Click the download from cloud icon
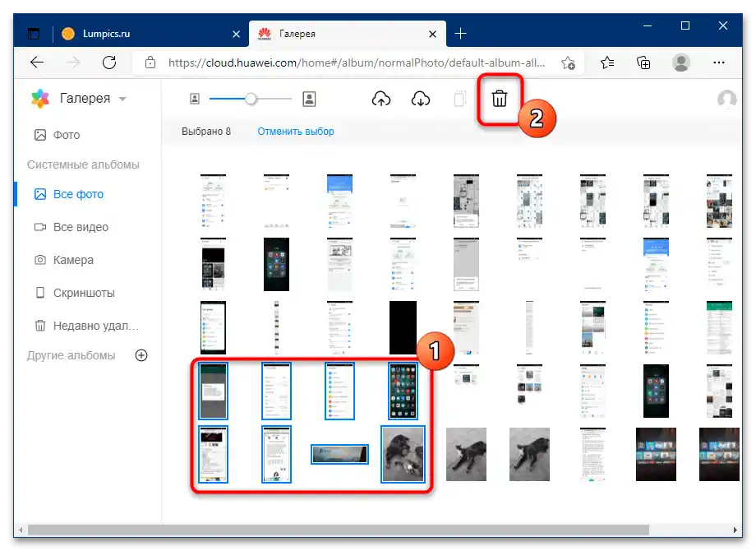Screen dimensions: 756x551 click(421, 99)
